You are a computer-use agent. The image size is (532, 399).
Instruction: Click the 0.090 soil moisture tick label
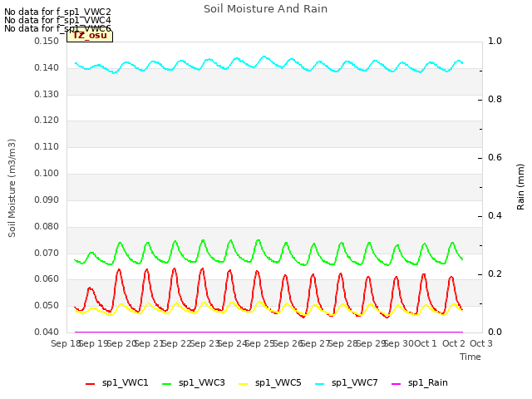click(47, 199)
